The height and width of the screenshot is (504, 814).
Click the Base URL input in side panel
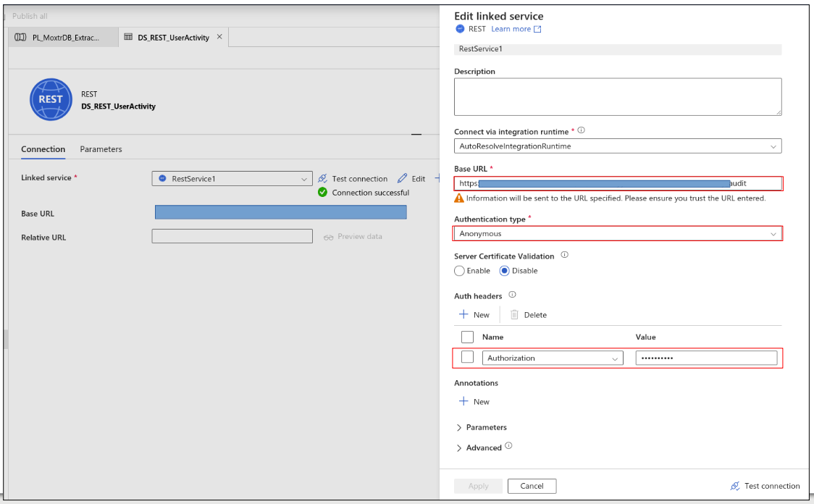(x=618, y=183)
